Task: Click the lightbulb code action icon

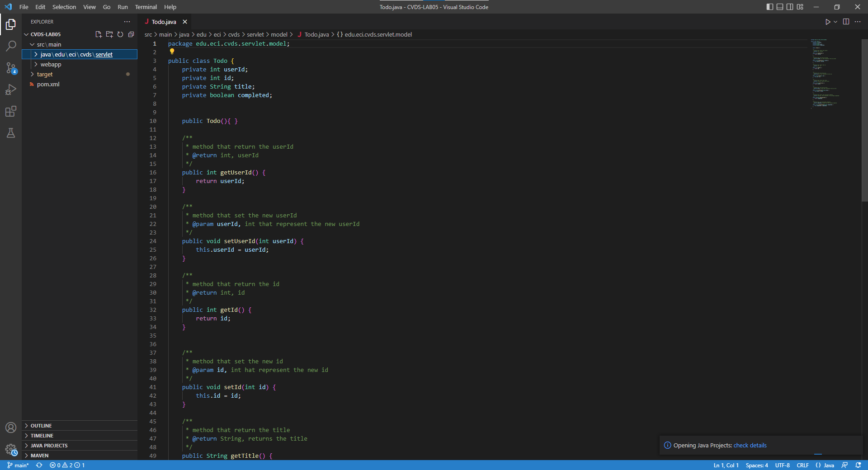Action: (x=172, y=52)
